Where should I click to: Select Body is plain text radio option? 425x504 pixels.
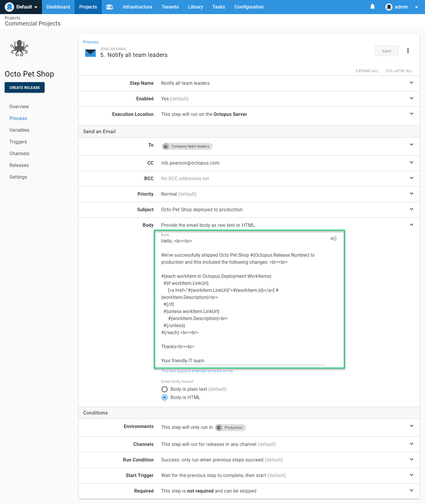click(x=165, y=389)
